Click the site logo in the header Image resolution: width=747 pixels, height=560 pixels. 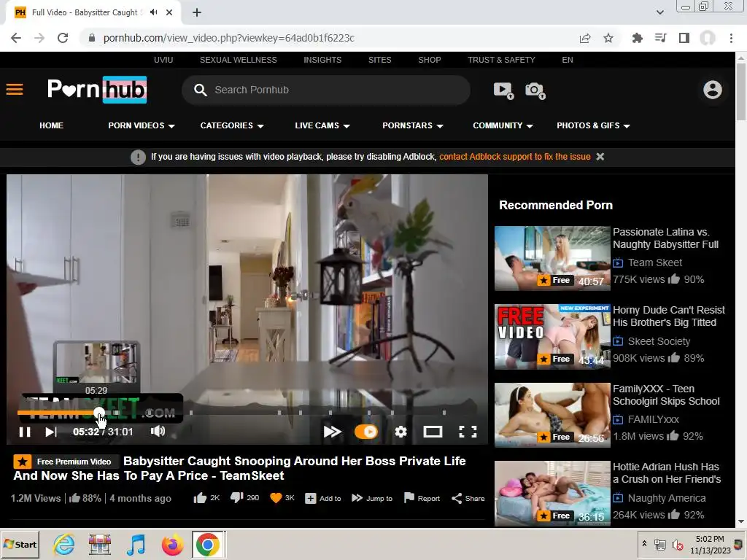pos(97,90)
